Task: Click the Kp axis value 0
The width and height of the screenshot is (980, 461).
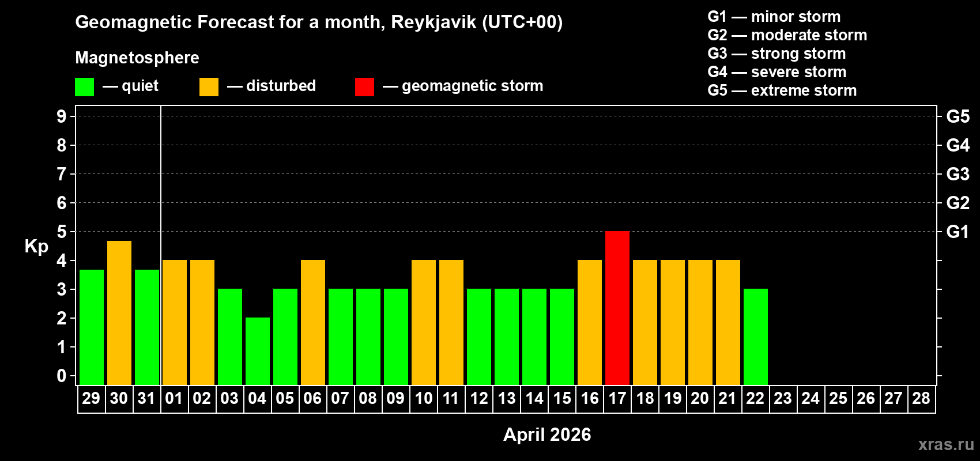Action: [x=62, y=376]
